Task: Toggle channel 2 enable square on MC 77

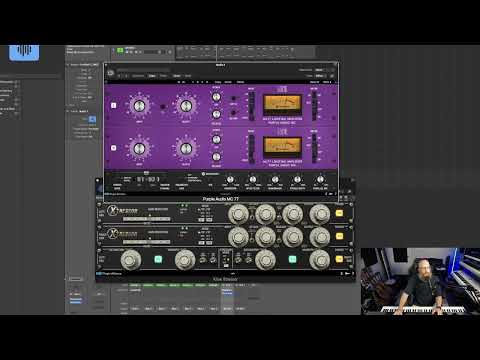Action: tap(114, 148)
